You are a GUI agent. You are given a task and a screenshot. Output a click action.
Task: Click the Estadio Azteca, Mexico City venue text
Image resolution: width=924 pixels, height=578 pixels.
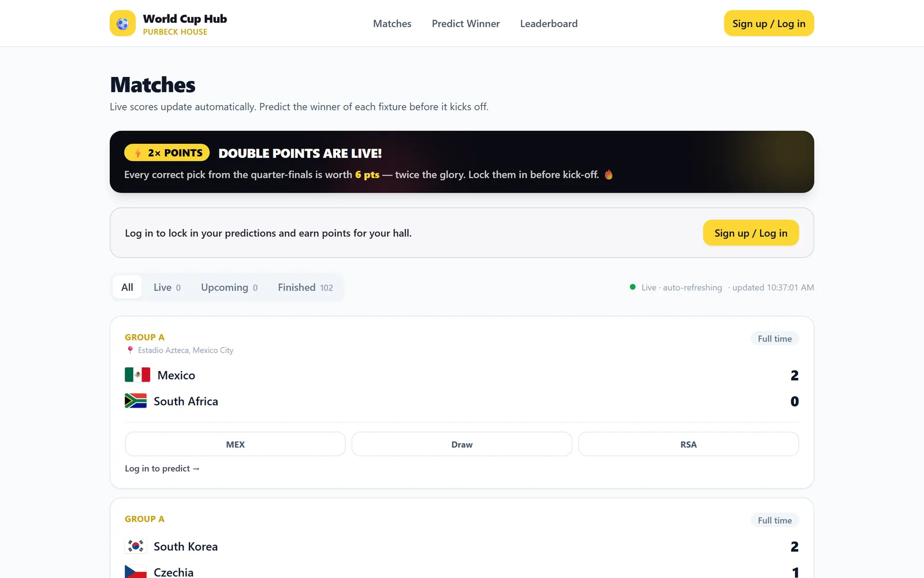(x=185, y=350)
